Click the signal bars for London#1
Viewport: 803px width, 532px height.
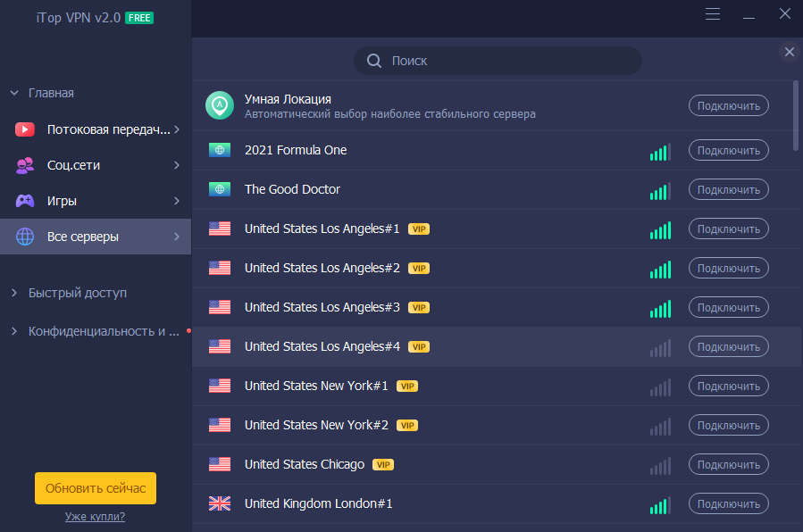[x=660, y=505]
